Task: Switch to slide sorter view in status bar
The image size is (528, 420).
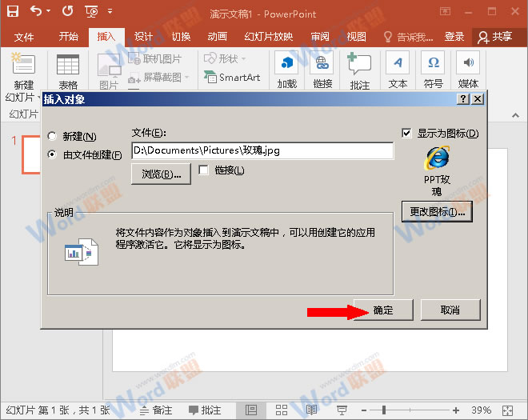Action: click(x=281, y=410)
